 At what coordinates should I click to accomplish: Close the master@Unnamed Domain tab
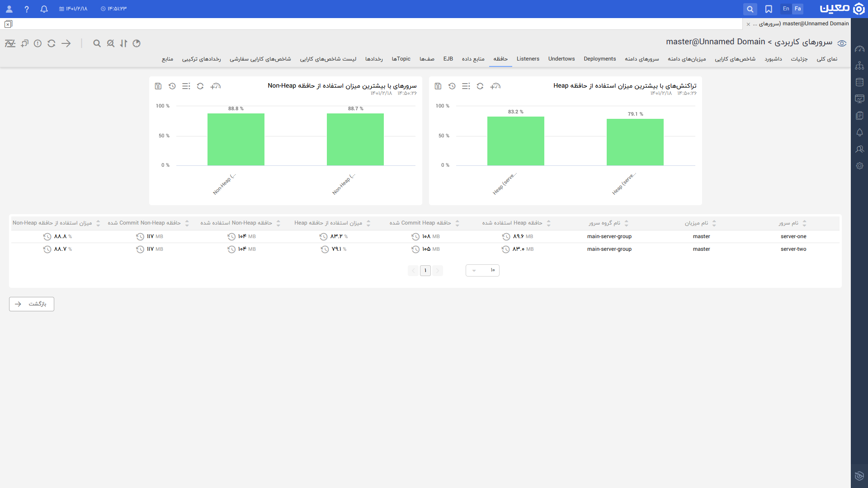coord(748,24)
